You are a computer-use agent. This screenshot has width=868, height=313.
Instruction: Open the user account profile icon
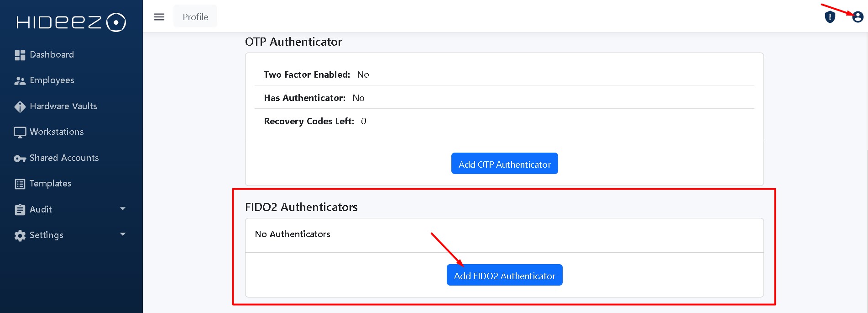pos(858,17)
